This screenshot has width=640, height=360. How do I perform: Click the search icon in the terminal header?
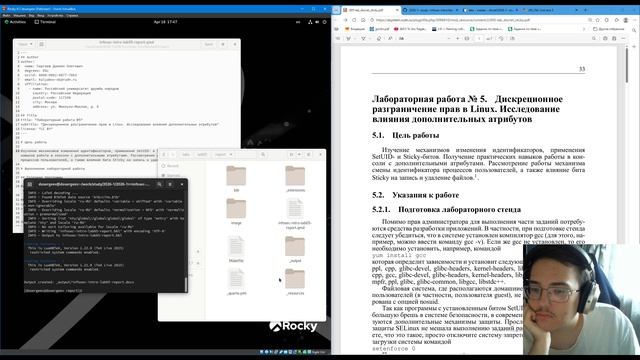160,184
